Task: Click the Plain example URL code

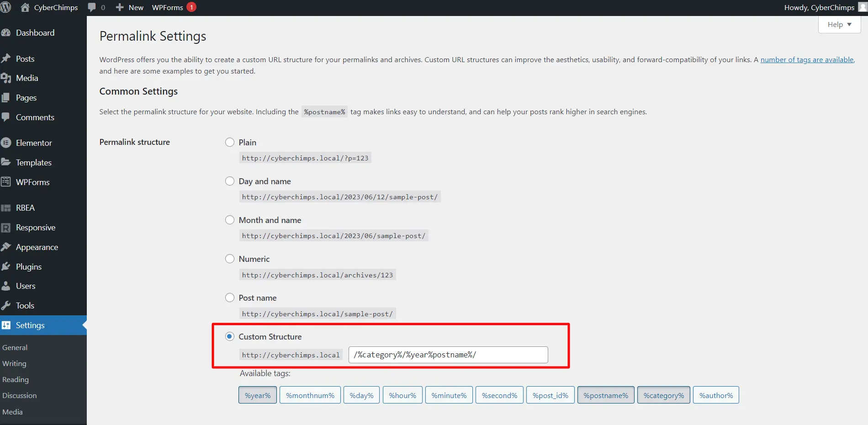Action: click(x=305, y=158)
